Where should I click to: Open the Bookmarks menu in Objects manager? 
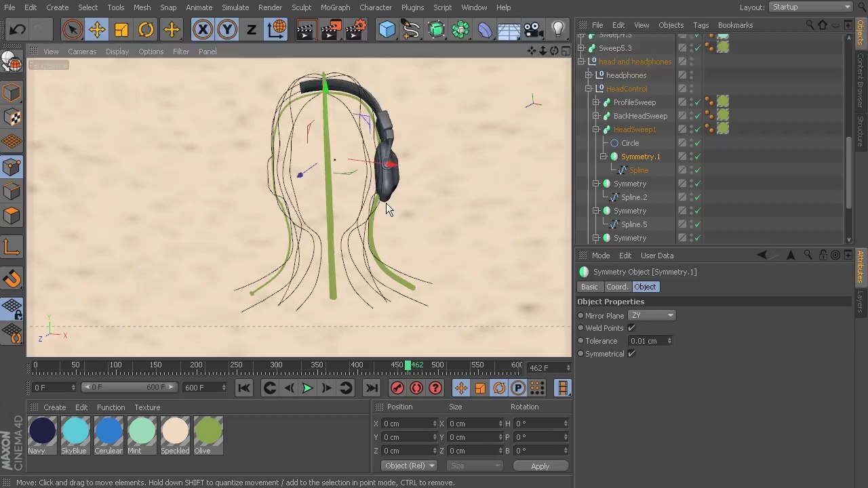pos(735,25)
